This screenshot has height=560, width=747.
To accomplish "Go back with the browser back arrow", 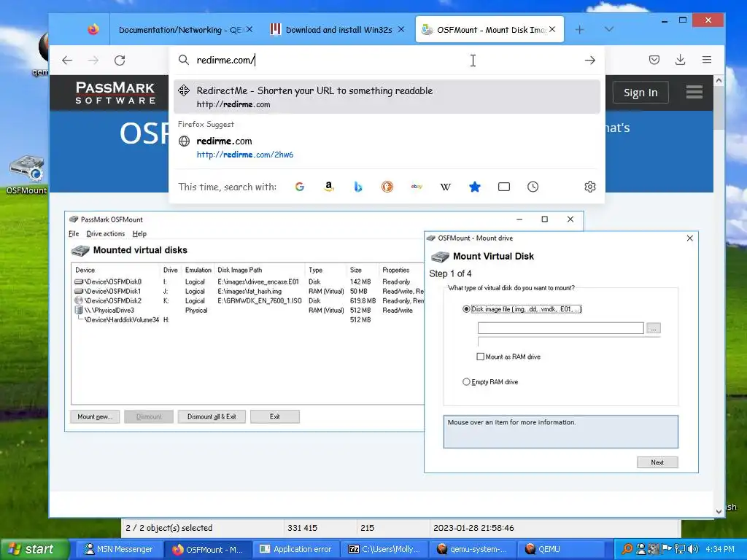I will pos(67,60).
